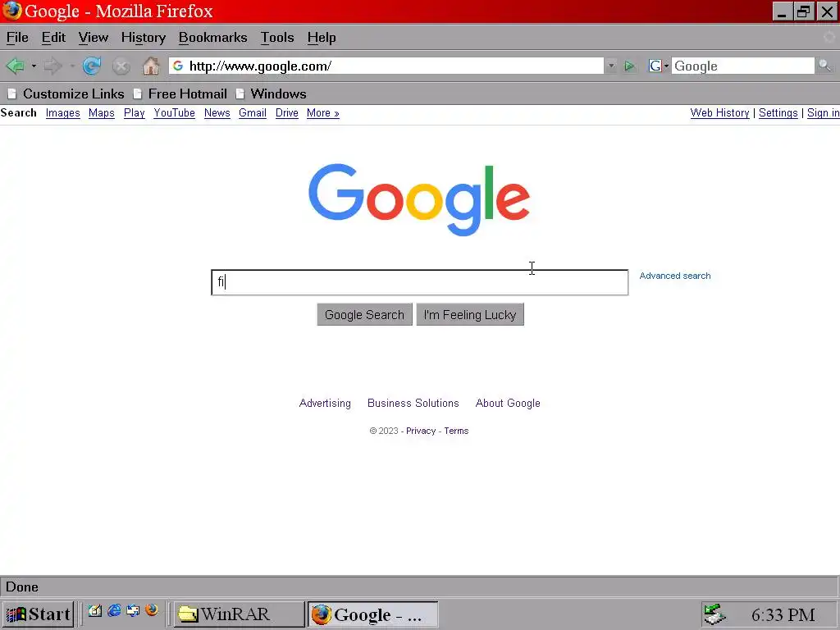840x630 pixels.
Task: Open the Privacy footer link
Action: pos(421,431)
